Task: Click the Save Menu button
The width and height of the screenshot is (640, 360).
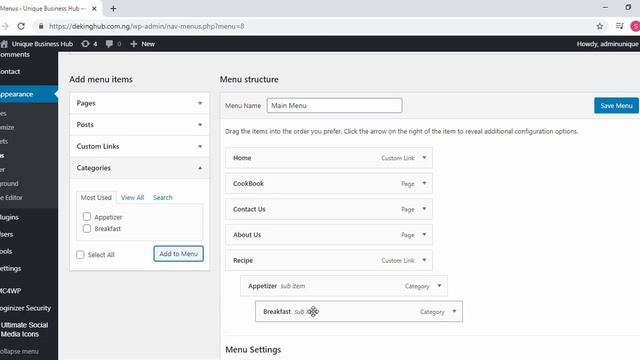Action: 616,106
